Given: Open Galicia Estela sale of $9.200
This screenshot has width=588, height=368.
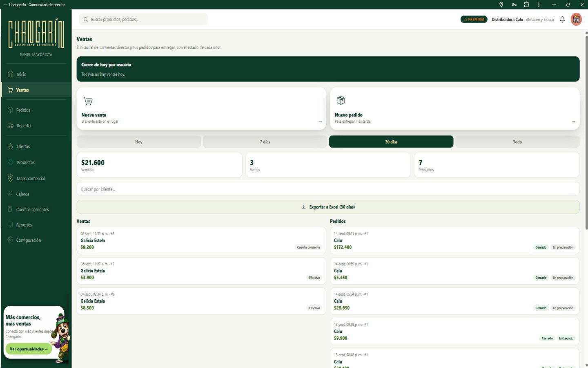Looking at the screenshot, I should [x=201, y=240].
